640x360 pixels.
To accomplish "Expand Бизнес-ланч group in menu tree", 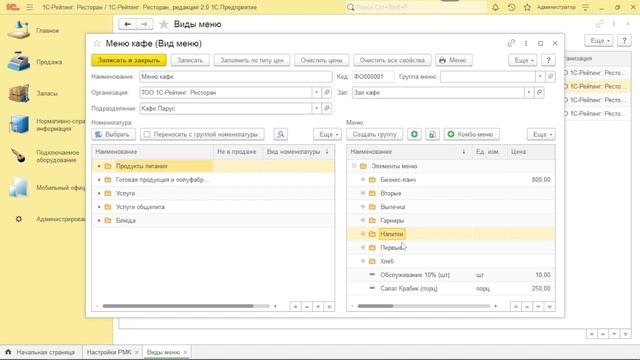I will pos(363,180).
